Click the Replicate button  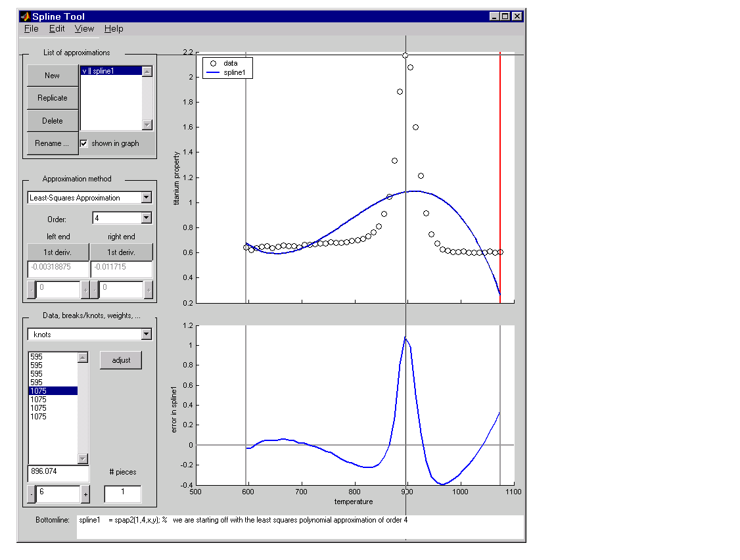tap(53, 98)
